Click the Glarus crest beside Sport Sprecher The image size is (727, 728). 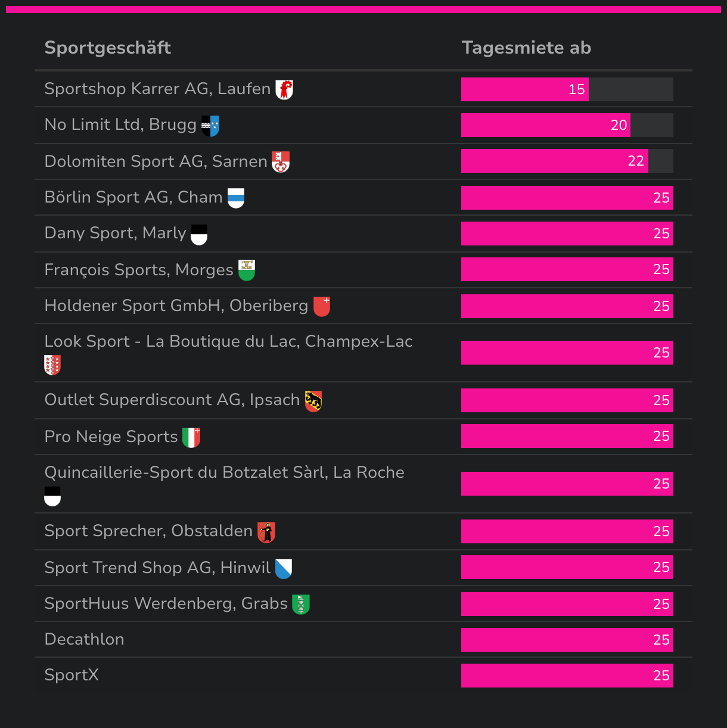pos(266,532)
